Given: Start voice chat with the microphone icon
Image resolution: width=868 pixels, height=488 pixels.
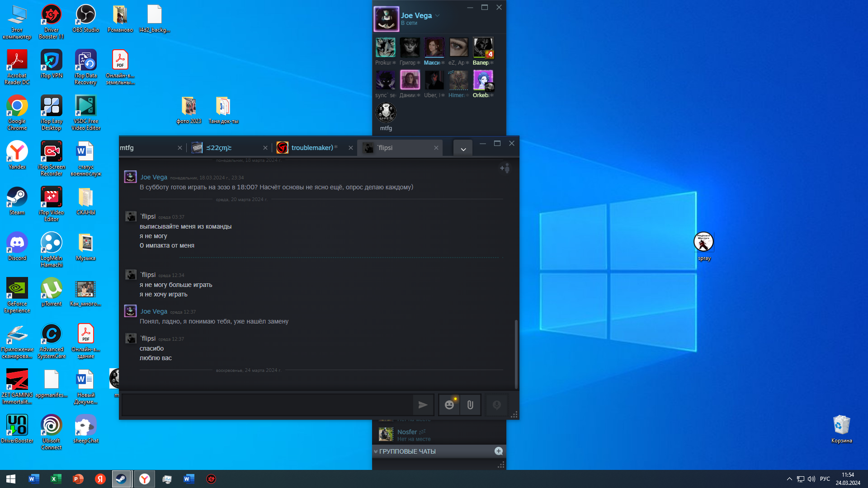Looking at the screenshot, I should pos(497,405).
